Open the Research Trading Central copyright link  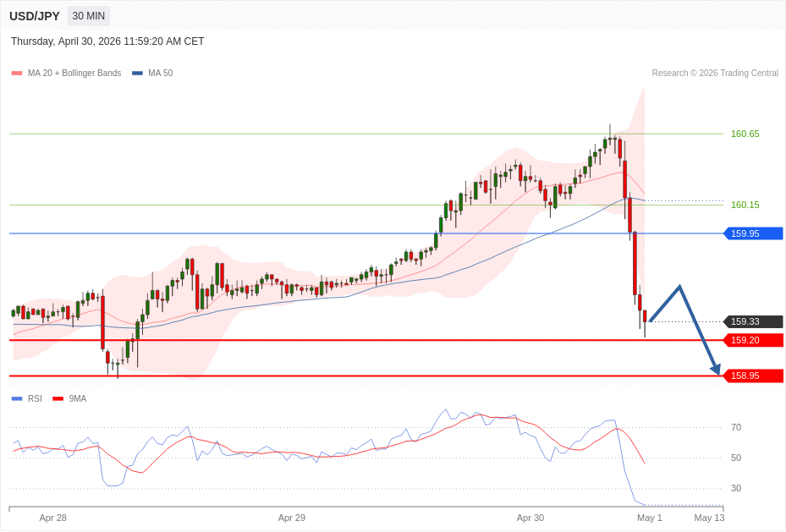714,74
